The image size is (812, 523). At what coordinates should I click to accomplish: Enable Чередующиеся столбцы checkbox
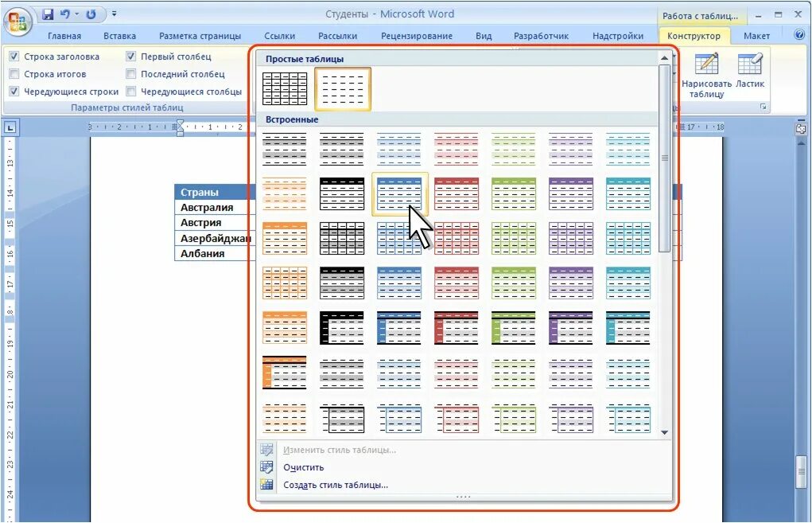[131, 92]
